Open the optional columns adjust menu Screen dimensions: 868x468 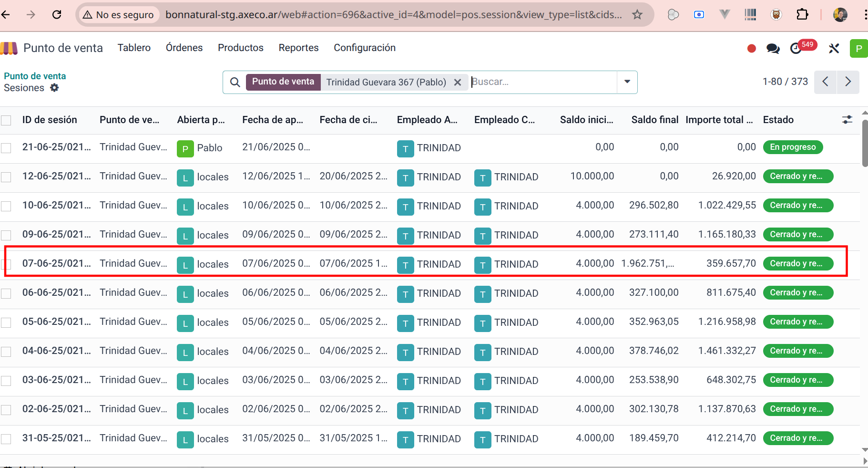(x=847, y=120)
